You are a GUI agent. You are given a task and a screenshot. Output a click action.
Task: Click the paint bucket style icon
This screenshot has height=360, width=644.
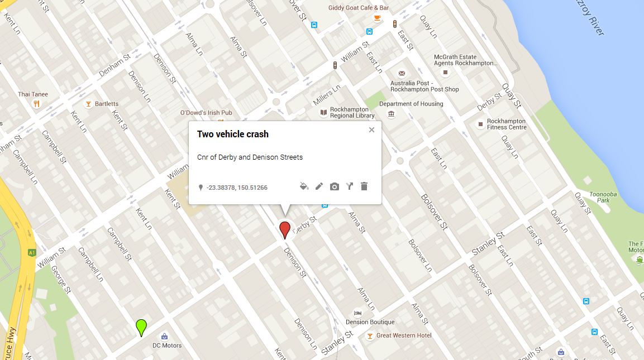[304, 187]
